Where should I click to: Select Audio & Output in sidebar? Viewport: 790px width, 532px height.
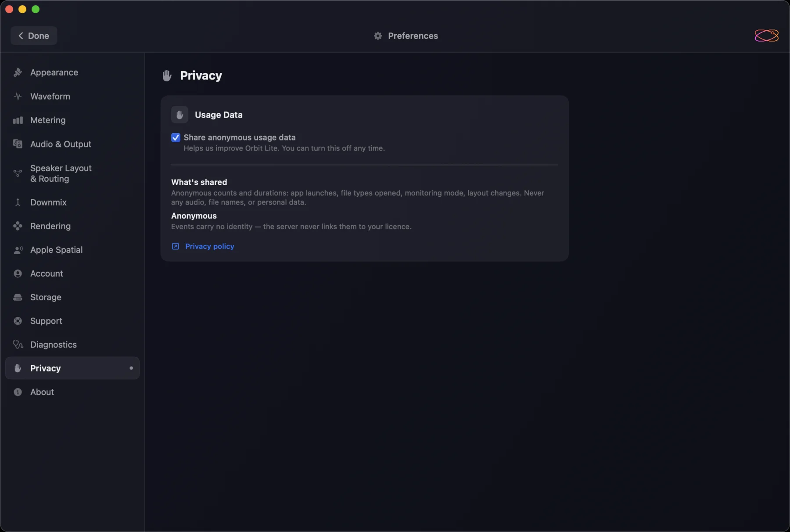coord(72,144)
